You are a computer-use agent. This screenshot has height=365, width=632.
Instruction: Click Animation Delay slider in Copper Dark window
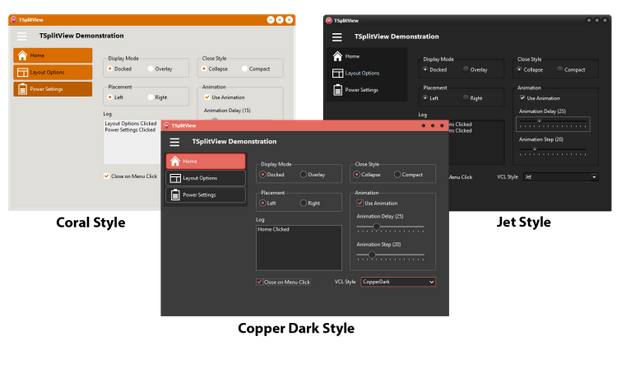click(x=390, y=228)
